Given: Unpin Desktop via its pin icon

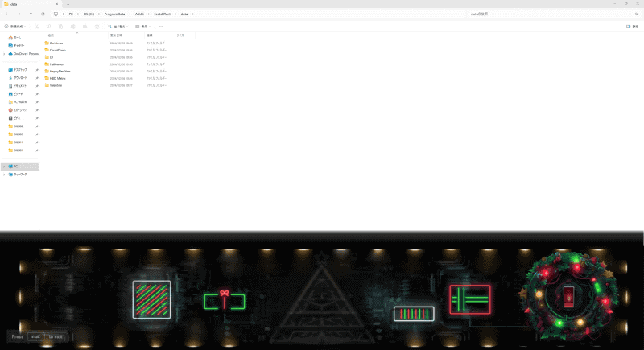Looking at the screenshot, I should point(37,70).
